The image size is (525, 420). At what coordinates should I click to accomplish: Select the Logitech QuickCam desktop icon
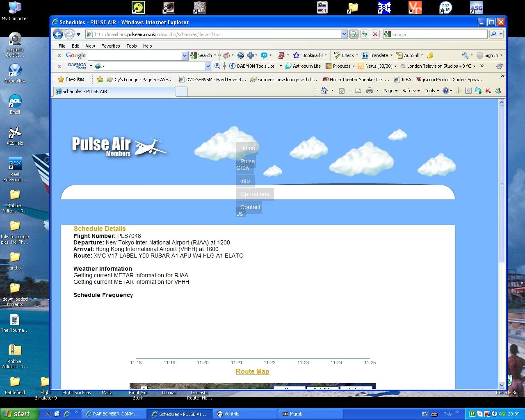pos(15,45)
